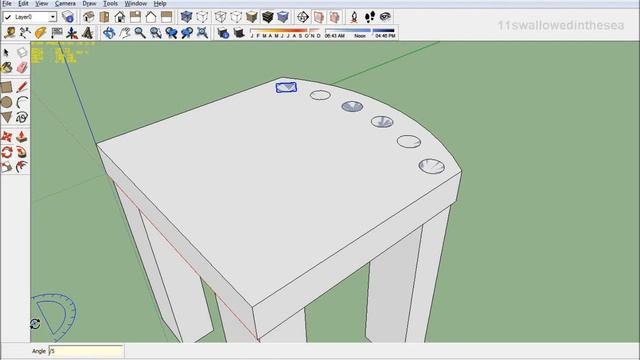Pick the Polygon triangle tool
The image size is (640, 360).
click(6, 118)
